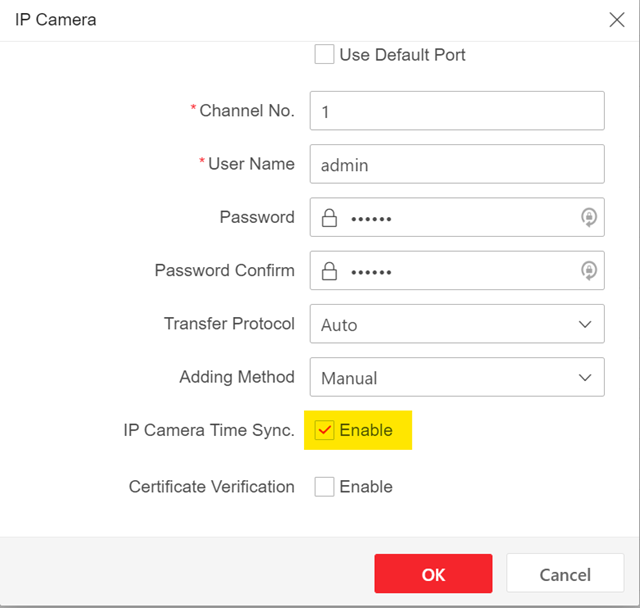The image size is (640, 608).
Task: Enable the Certificate Verification checkbox
Action: click(x=324, y=487)
